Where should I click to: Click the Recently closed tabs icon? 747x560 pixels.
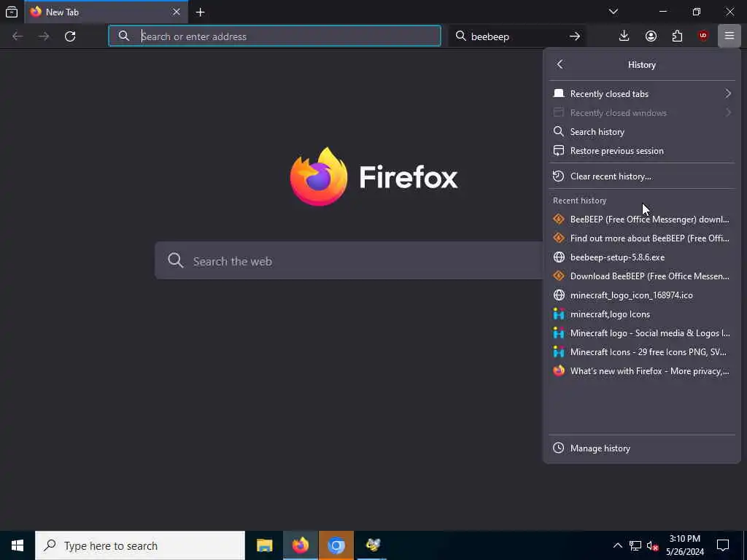(x=559, y=93)
